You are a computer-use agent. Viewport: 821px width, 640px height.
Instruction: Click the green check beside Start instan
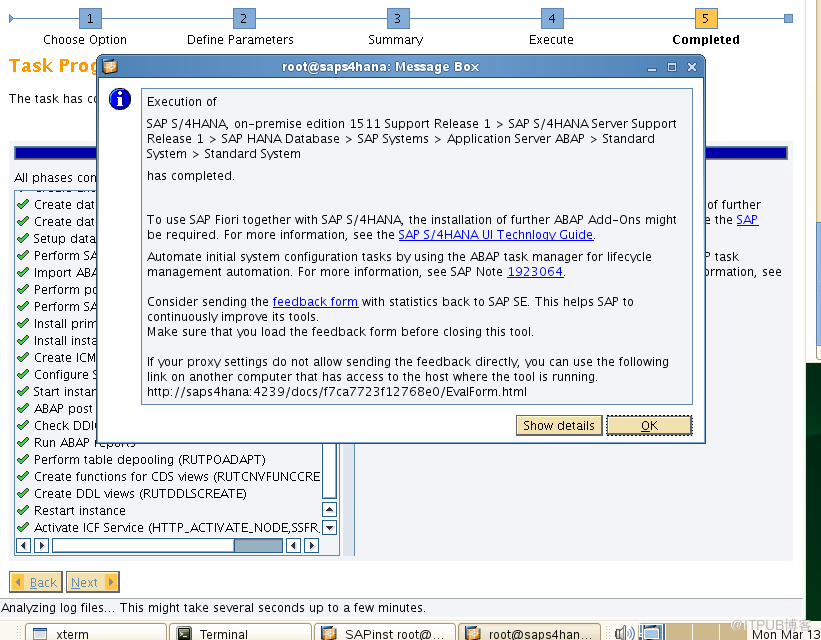click(x=23, y=391)
